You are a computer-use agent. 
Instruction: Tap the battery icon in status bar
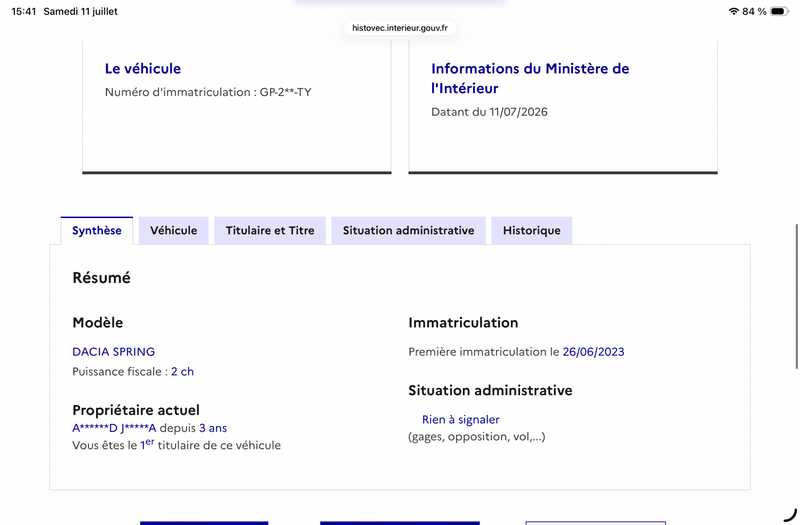[x=780, y=11]
